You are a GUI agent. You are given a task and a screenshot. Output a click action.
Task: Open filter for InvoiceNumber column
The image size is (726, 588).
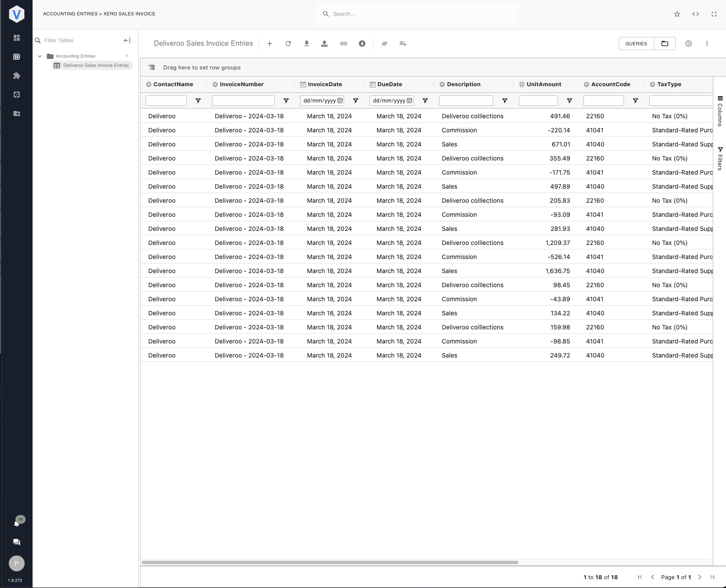click(x=286, y=101)
